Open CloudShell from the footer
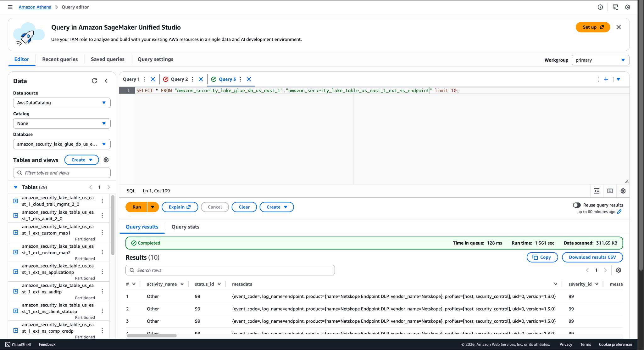This screenshot has height=350, width=644. point(18,344)
